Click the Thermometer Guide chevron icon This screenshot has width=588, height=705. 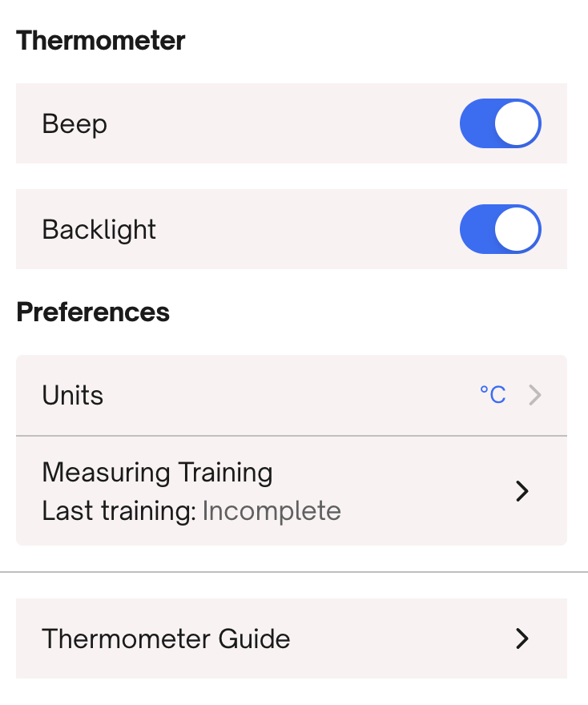(x=522, y=639)
